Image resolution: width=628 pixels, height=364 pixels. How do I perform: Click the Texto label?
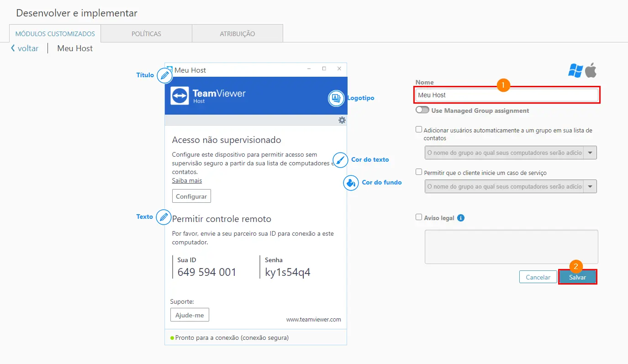(x=145, y=217)
